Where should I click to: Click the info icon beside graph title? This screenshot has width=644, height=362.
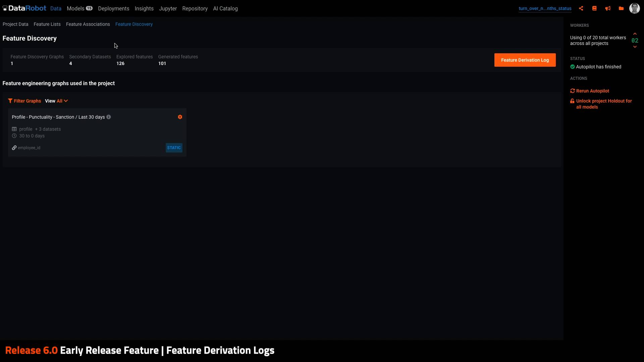point(109,117)
